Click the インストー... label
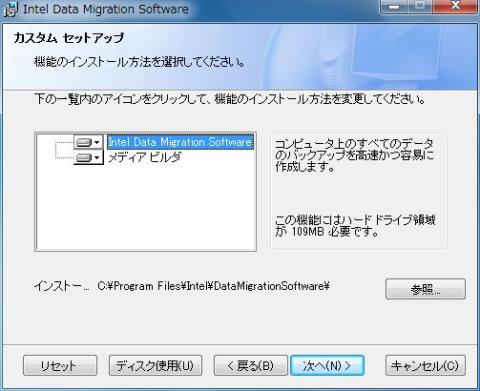The image size is (480, 391). (x=62, y=286)
